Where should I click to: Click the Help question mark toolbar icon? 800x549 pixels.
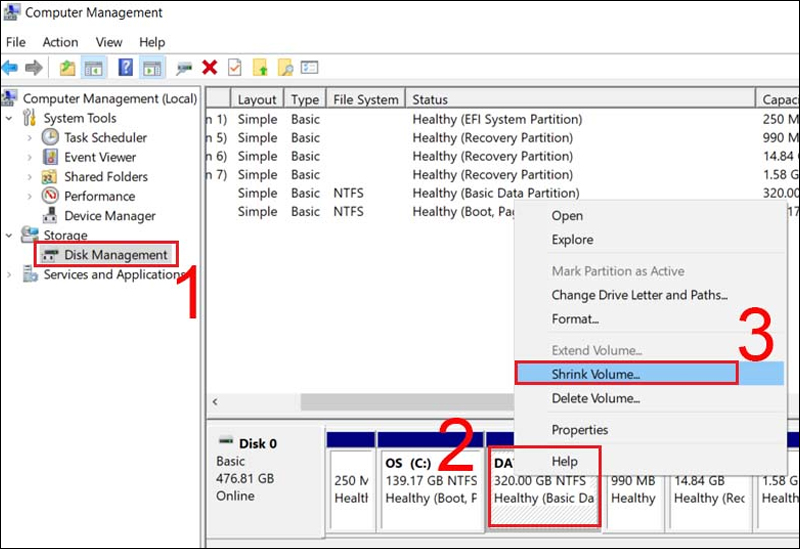point(125,68)
